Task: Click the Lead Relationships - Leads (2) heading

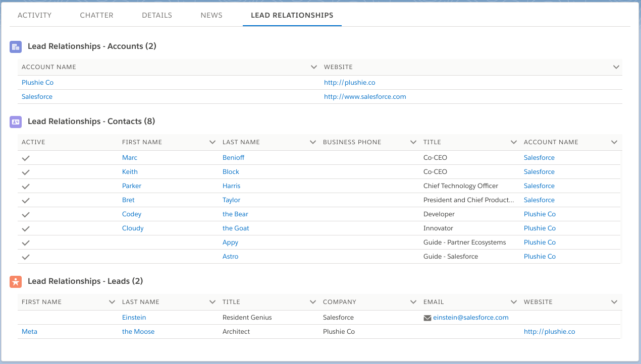Action: (85, 281)
